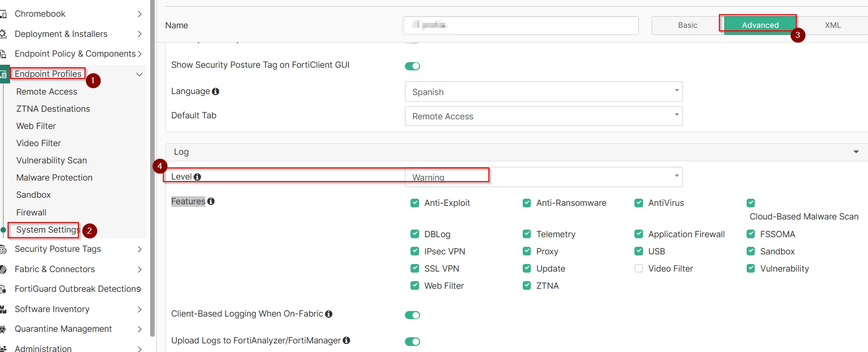Screen dimensions: 868x352
Task: Open System Settings menu item
Action: pyautogui.click(x=48, y=230)
